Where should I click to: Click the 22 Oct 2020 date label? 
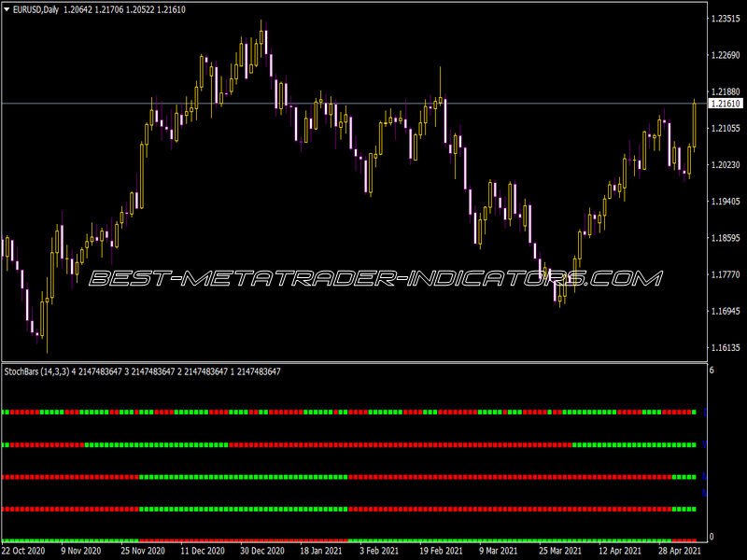click(23, 551)
